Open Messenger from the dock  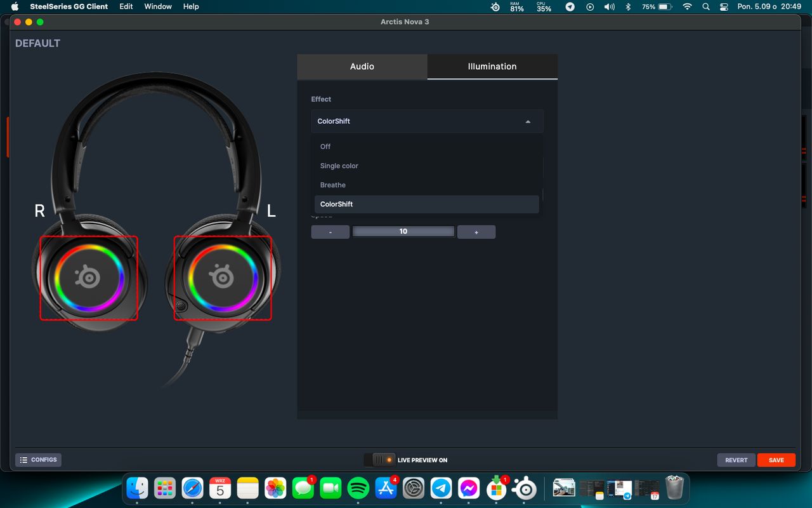[469, 488]
